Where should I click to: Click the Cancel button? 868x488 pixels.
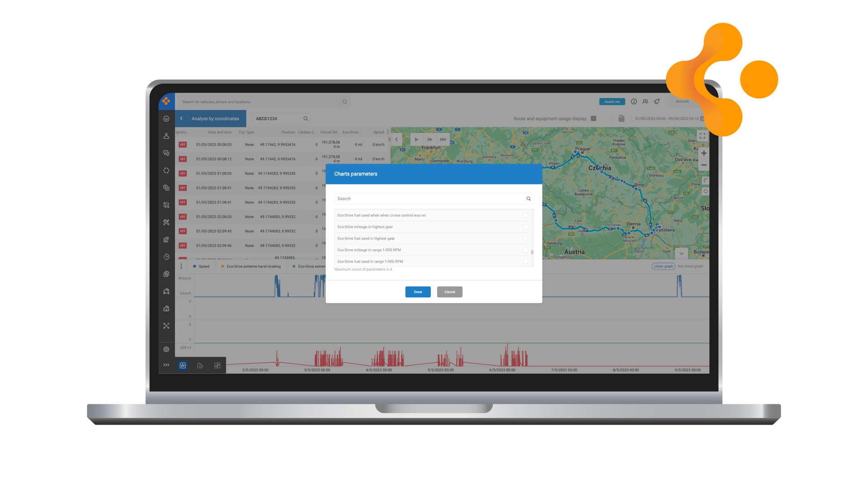pyautogui.click(x=449, y=292)
